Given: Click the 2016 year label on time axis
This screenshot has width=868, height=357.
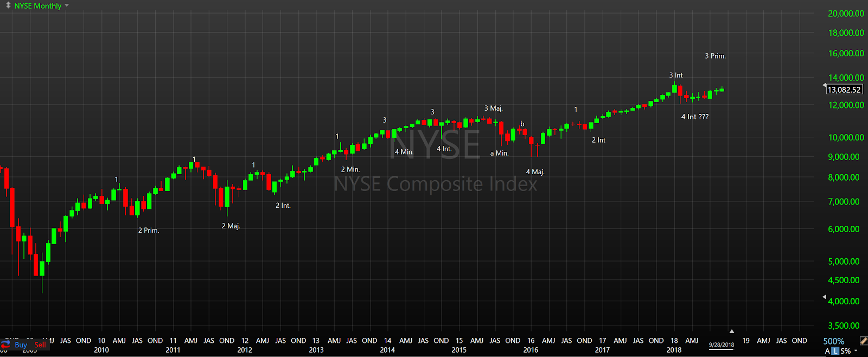Looking at the screenshot, I should [x=531, y=350].
